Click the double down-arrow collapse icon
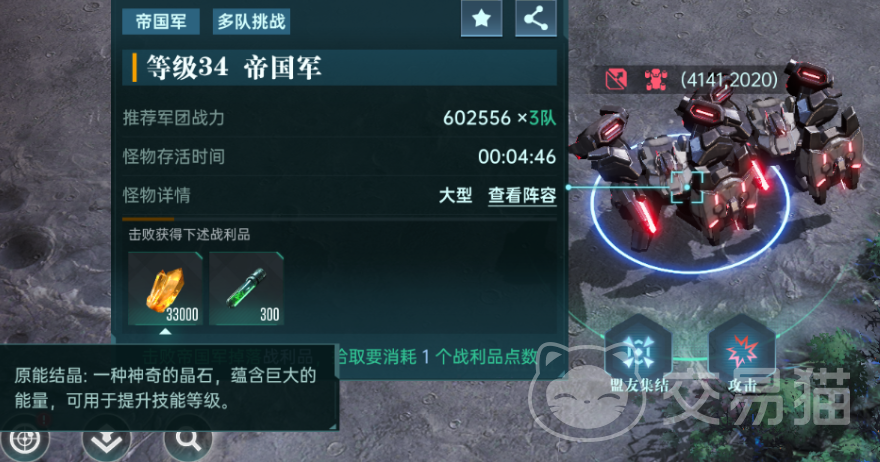This screenshot has height=462, width=880. coord(107,441)
